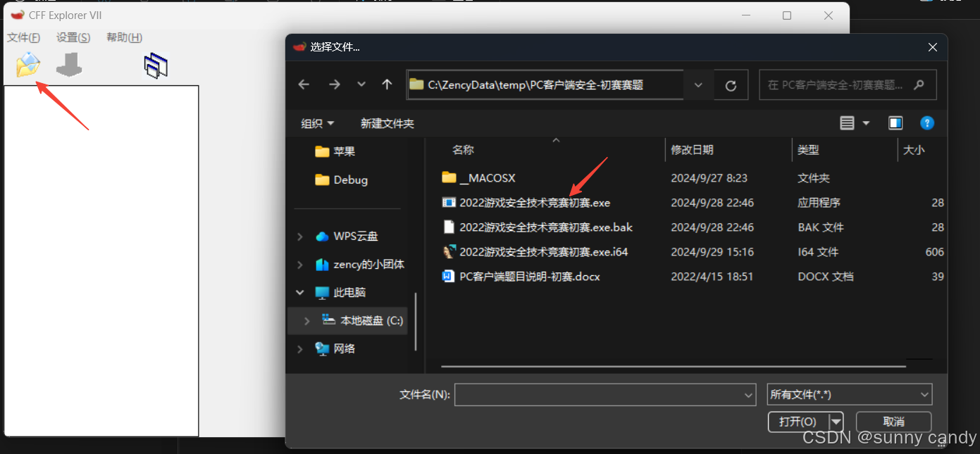
Task: Select 此电脑 in navigation pane
Action: tap(341, 292)
